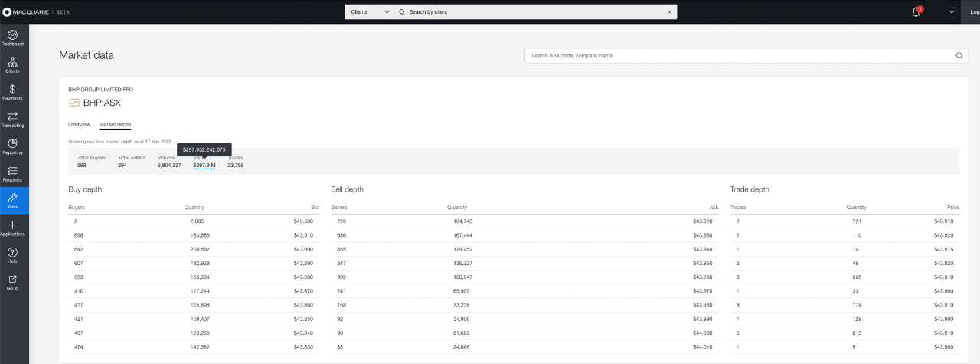
Task: Click the client search magnifier icon
Action: 402,11
